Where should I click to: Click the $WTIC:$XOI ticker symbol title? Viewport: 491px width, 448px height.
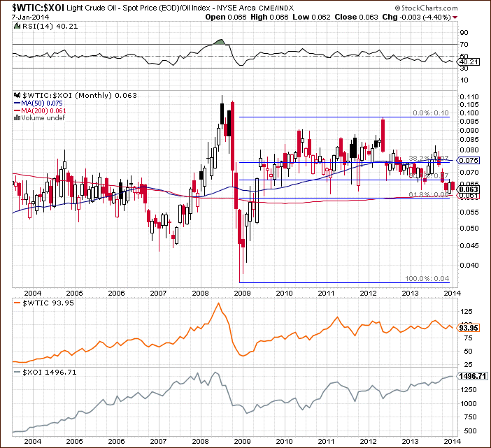[x=38, y=8]
